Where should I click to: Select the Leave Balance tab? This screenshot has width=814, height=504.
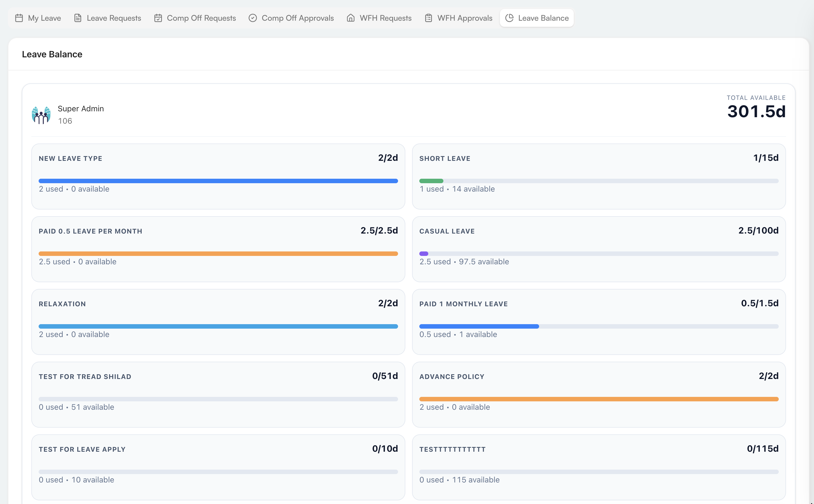pos(537,18)
